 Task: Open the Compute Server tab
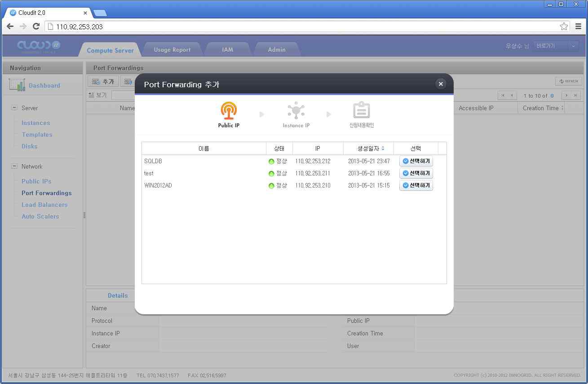[x=110, y=50]
